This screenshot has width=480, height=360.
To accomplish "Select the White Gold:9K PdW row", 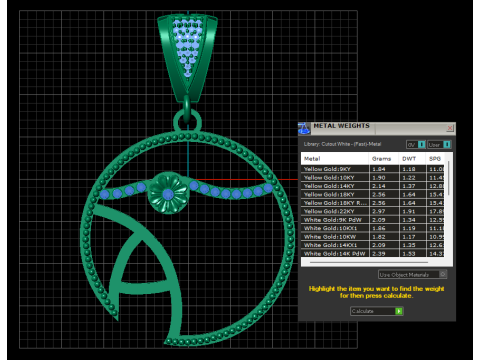I will point(372,220).
